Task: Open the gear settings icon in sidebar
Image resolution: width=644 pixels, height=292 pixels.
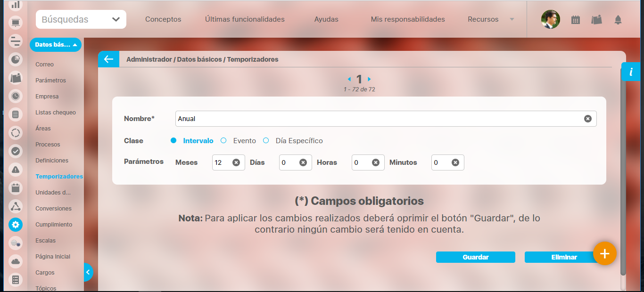Action: (x=16, y=225)
